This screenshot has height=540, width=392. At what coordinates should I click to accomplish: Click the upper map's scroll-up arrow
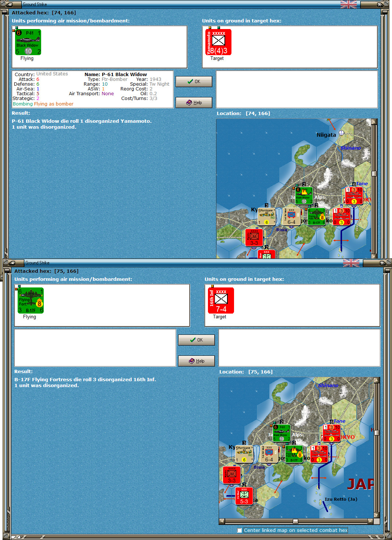(374, 122)
